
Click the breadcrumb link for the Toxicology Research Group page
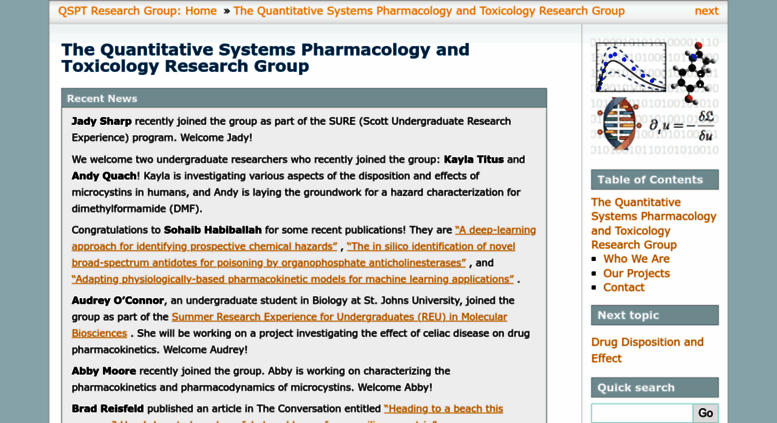[429, 11]
